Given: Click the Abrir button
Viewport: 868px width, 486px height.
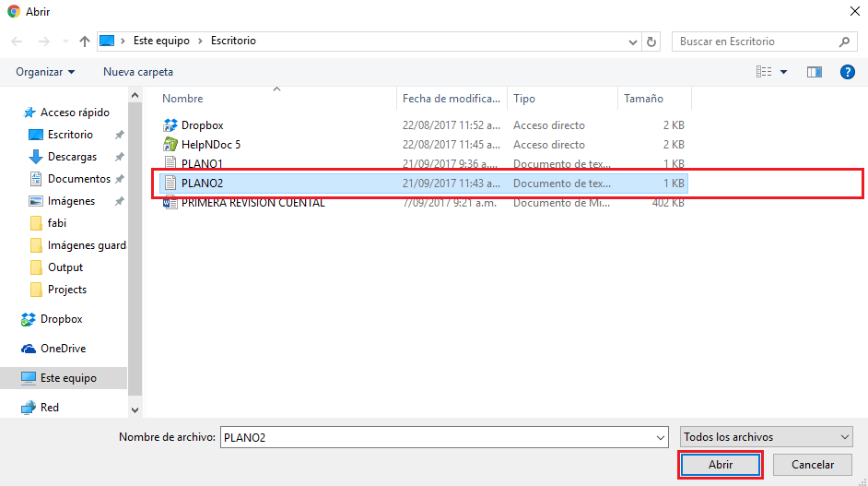Looking at the screenshot, I should click(x=721, y=465).
